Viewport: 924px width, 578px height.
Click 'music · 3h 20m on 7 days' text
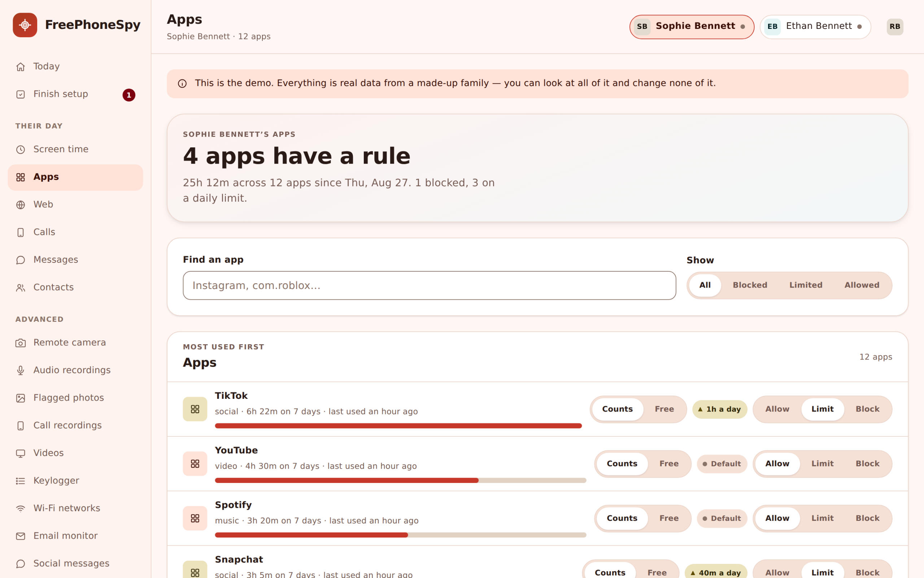point(268,521)
